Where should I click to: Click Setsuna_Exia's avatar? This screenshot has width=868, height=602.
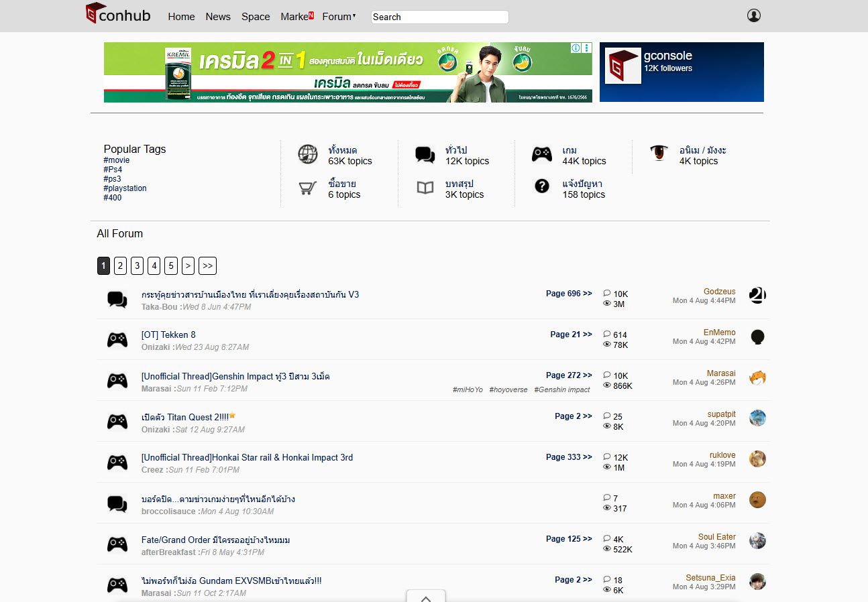(757, 582)
